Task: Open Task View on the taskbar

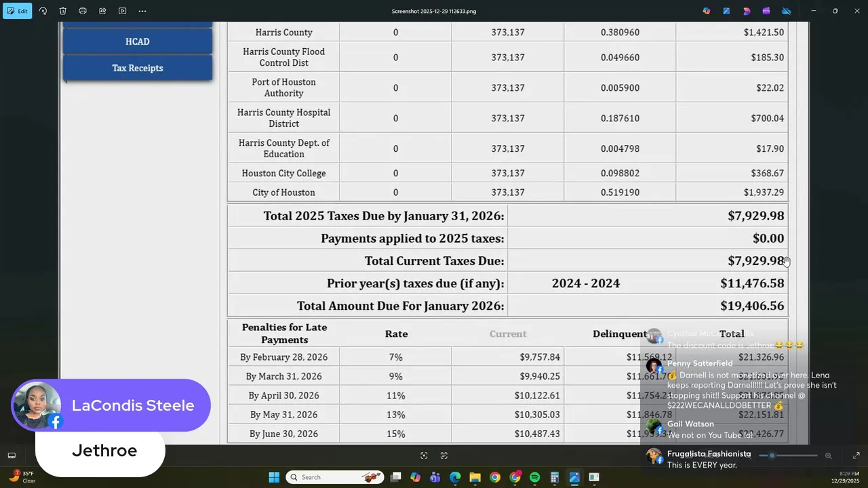Action: click(395, 477)
